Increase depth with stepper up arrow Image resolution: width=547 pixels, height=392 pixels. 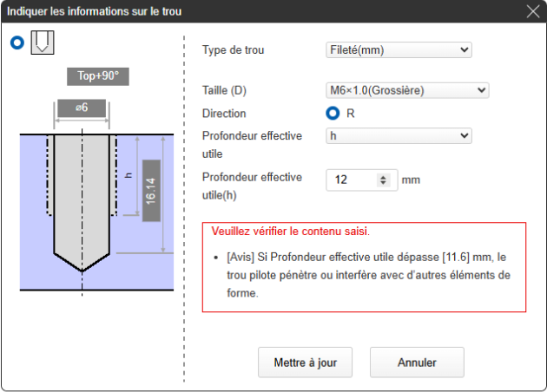click(x=384, y=177)
